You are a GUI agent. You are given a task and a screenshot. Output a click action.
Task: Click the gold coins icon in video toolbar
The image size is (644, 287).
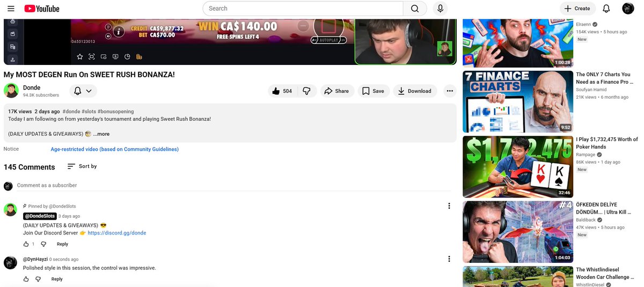pos(139,57)
